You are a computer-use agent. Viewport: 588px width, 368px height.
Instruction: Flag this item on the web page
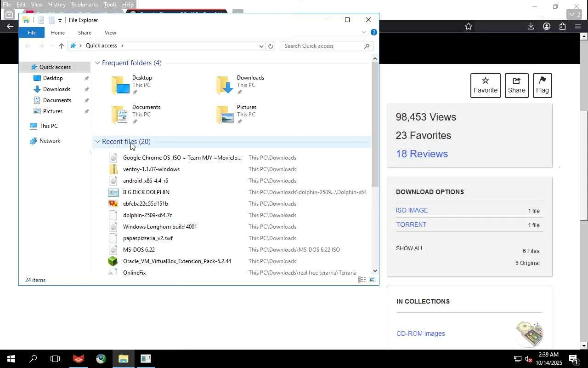[542, 86]
